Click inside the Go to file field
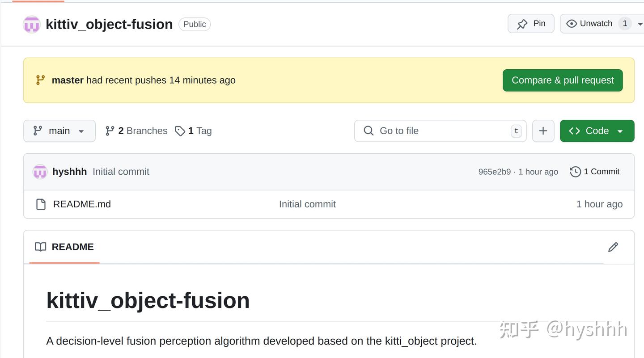Viewport: 644px width, 358px height. point(429,131)
